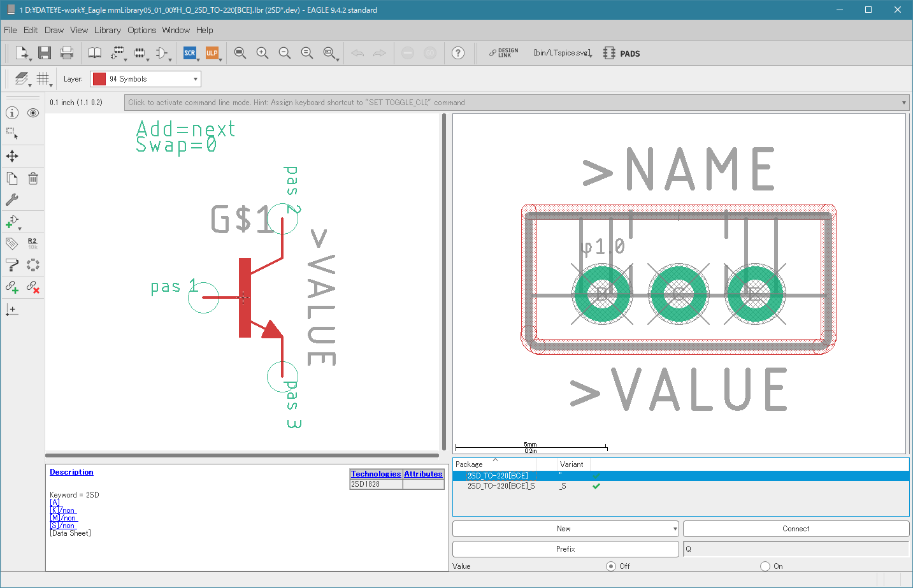
Task: Click the Delete trash can tool
Action: 33,178
